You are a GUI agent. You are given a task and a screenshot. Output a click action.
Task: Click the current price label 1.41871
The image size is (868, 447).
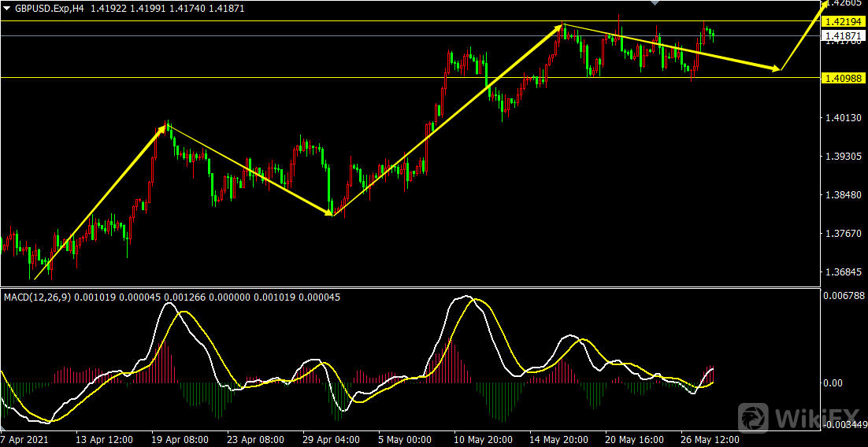[x=841, y=36]
